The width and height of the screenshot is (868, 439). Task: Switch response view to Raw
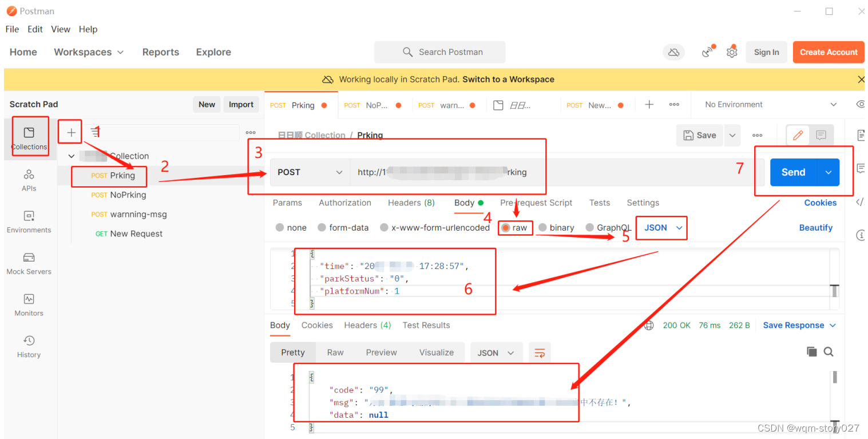(x=335, y=353)
